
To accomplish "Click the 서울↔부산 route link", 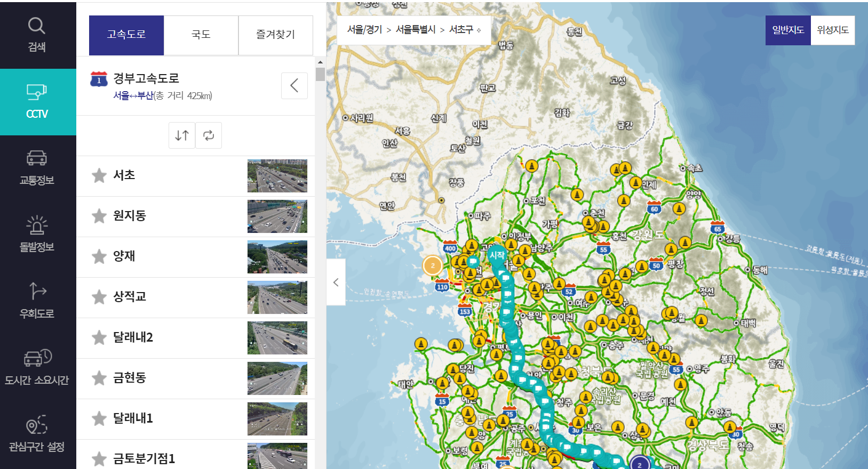I will 133,96.
